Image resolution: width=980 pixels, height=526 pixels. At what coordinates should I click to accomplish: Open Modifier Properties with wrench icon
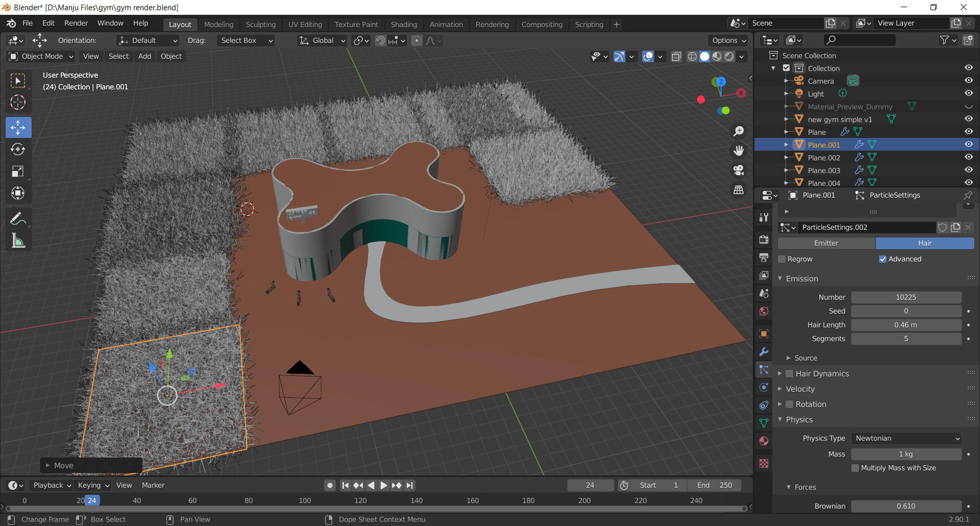(x=764, y=352)
